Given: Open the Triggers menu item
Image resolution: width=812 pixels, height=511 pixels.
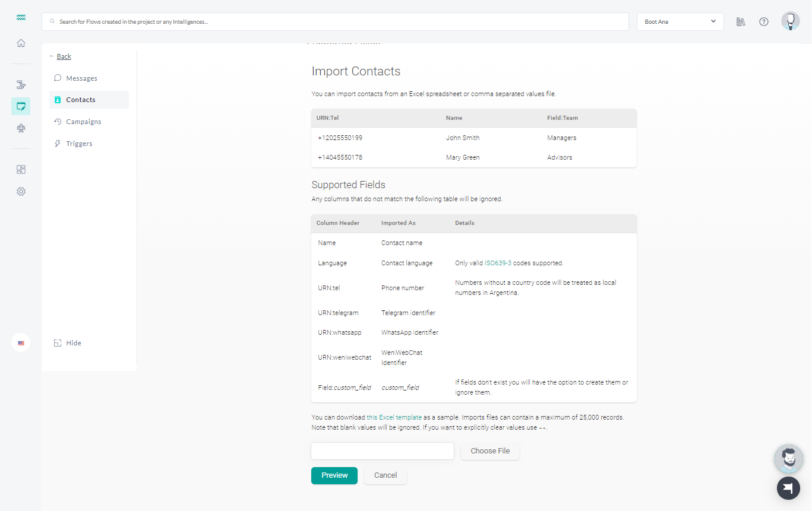Looking at the screenshot, I should pyautogui.click(x=79, y=144).
